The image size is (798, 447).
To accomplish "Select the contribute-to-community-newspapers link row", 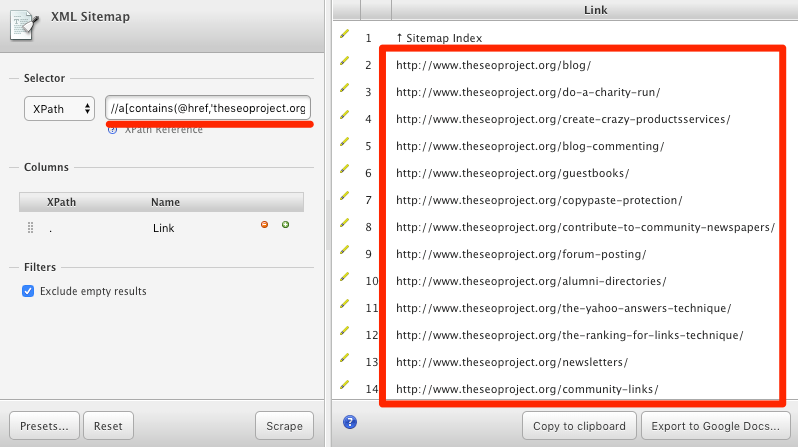I will coord(585,227).
